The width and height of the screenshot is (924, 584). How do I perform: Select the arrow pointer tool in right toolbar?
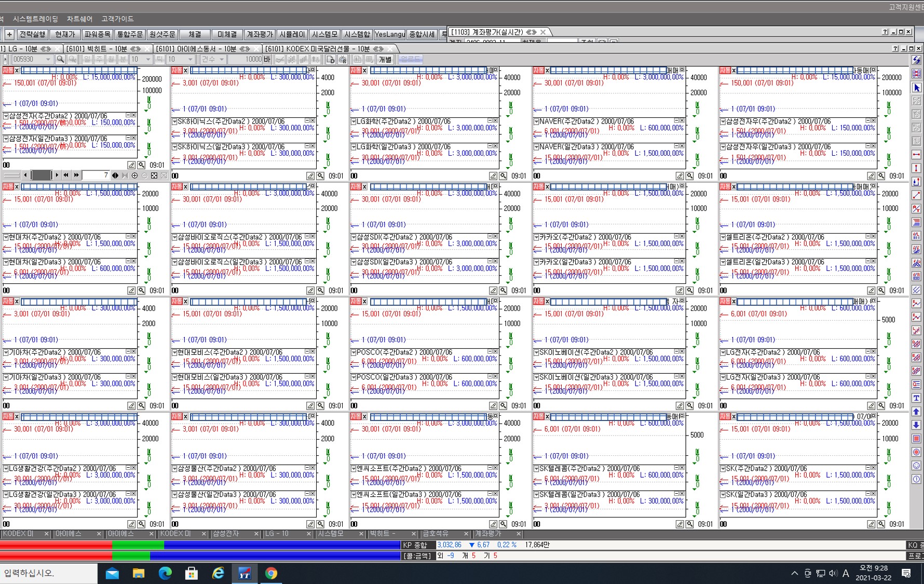click(x=916, y=88)
